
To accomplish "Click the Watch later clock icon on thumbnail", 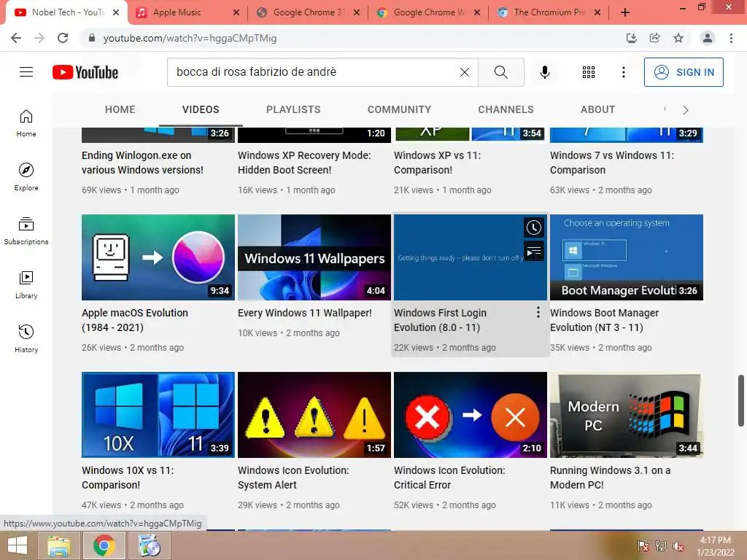I will point(533,227).
